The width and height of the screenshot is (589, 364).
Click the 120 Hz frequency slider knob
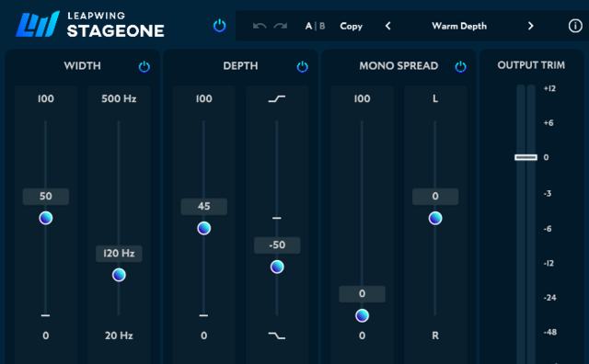point(119,275)
